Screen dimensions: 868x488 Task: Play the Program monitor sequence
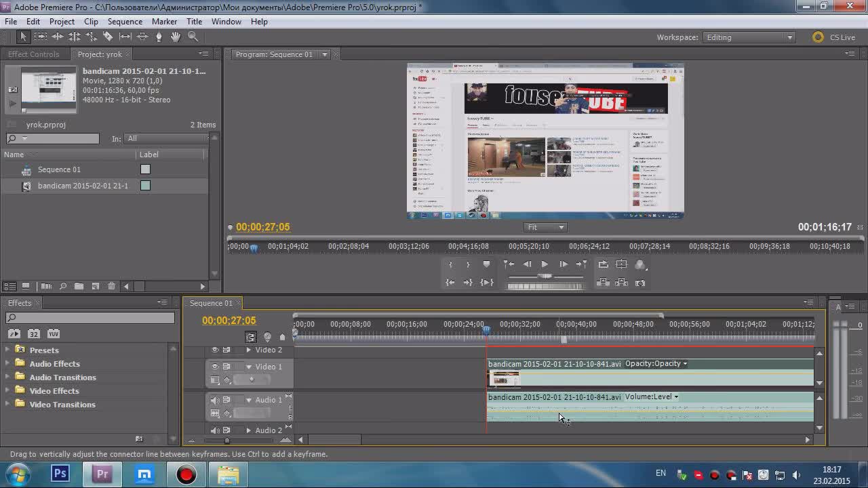pyautogui.click(x=545, y=264)
